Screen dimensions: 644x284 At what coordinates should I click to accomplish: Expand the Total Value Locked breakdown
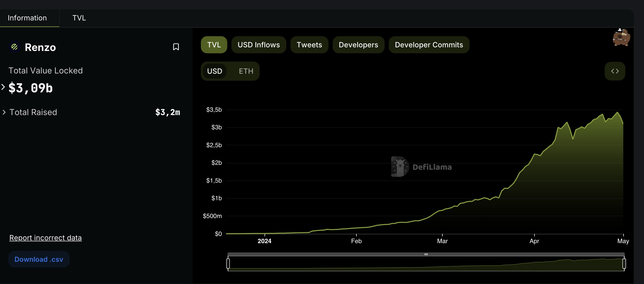click(x=3, y=87)
